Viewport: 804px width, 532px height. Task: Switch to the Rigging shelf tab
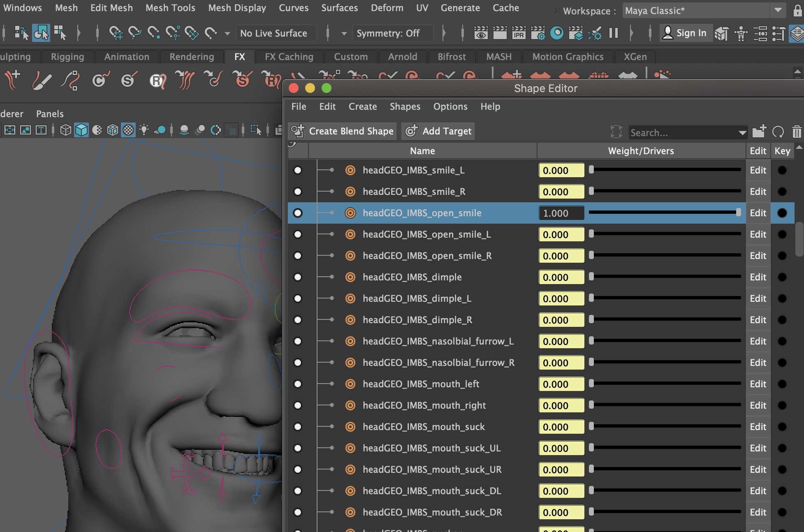pos(67,57)
